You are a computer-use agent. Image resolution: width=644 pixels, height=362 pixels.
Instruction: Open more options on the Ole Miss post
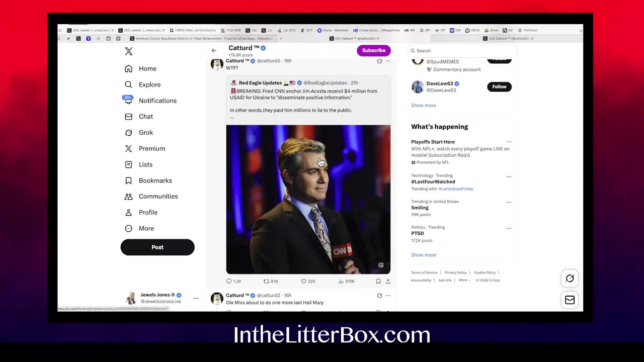(388, 296)
